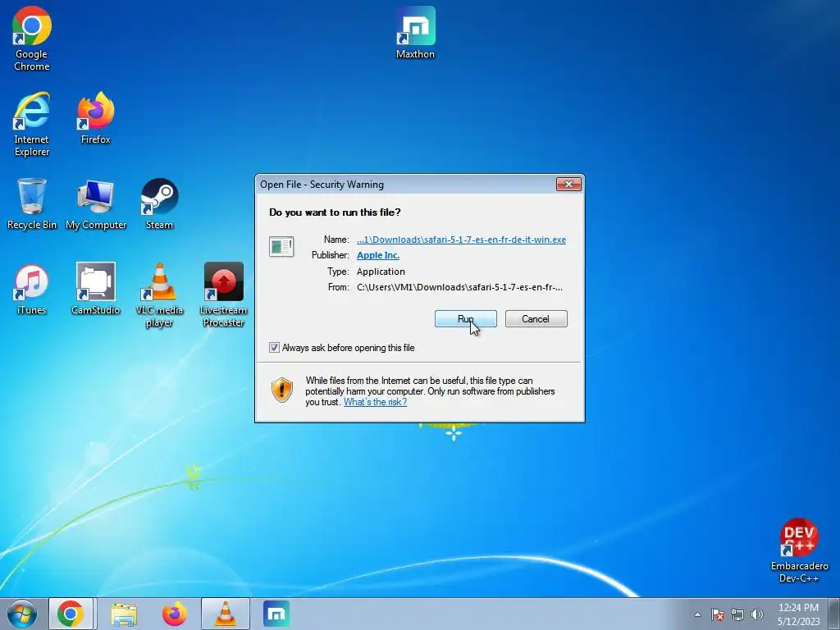Open network status tray icon
The height and width of the screenshot is (630, 840).
[x=737, y=614]
